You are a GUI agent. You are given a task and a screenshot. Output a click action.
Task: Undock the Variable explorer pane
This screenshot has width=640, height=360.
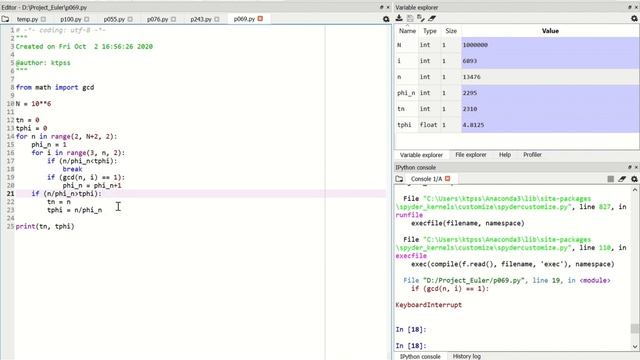pos(630,7)
